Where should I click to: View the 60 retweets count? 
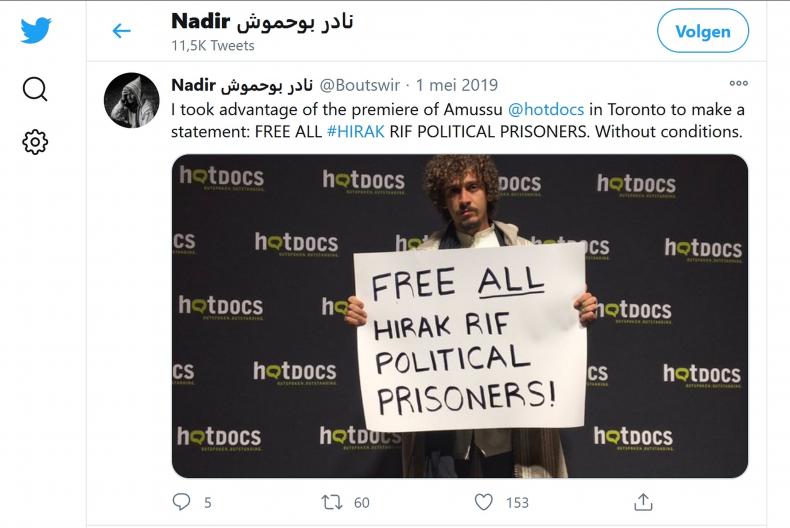(361, 502)
